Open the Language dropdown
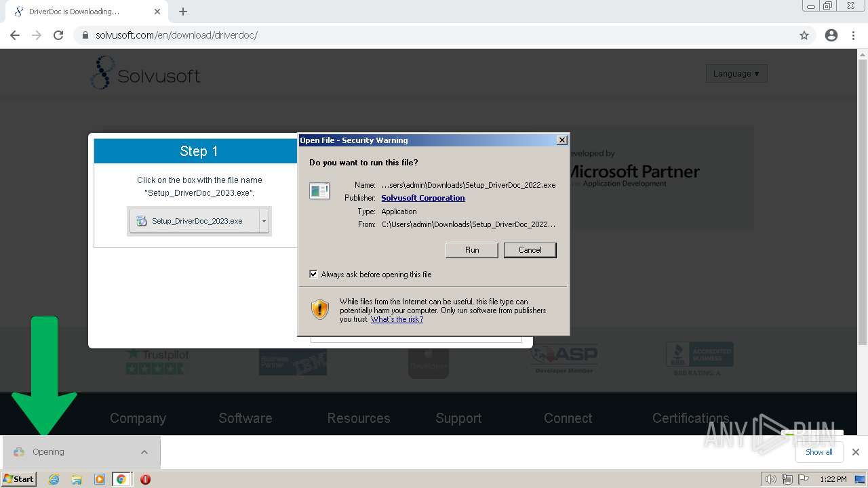868x488 pixels. 736,73
